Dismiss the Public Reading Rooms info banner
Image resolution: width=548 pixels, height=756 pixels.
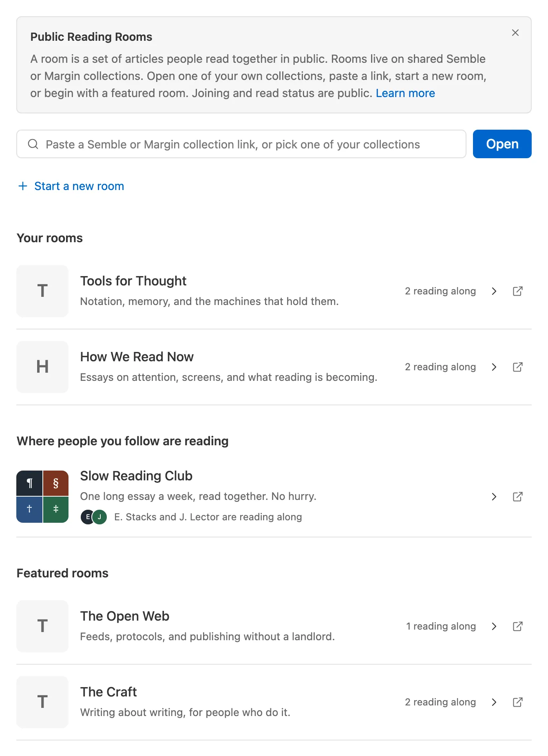(x=515, y=33)
